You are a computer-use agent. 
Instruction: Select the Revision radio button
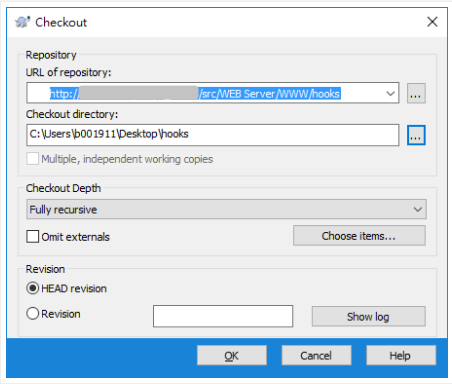coord(33,314)
